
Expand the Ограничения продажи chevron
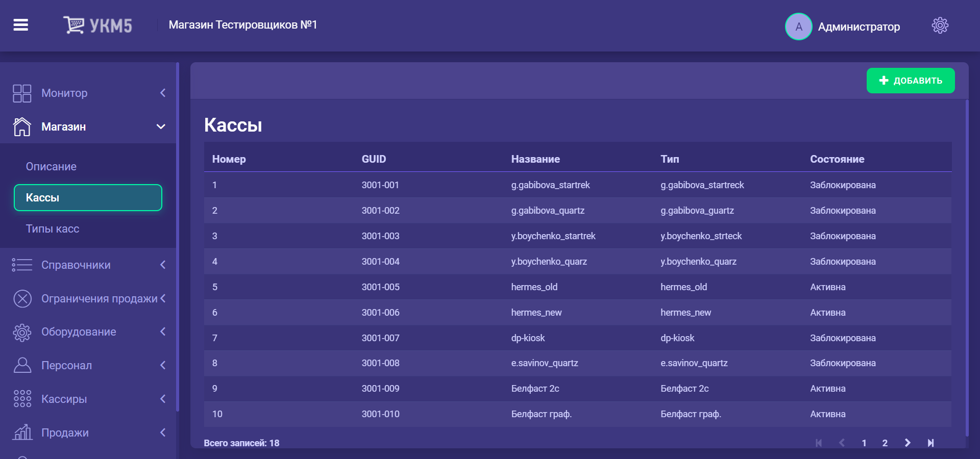point(163,298)
